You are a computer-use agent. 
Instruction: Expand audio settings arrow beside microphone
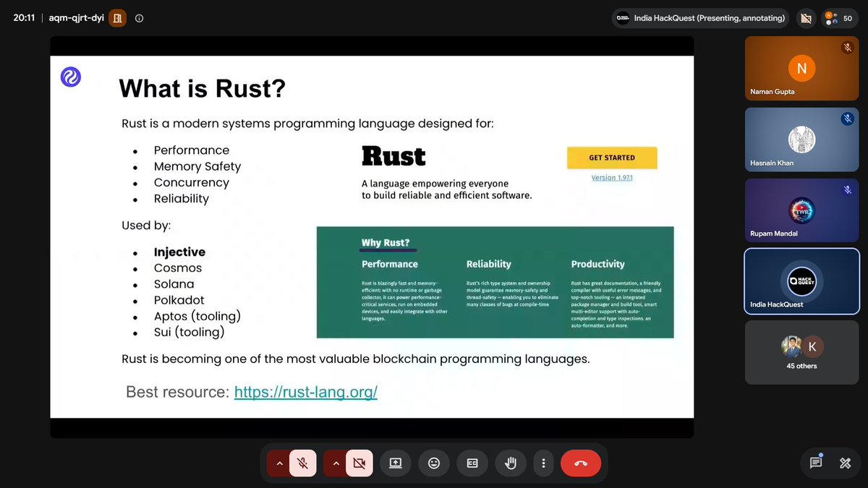[278, 463]
